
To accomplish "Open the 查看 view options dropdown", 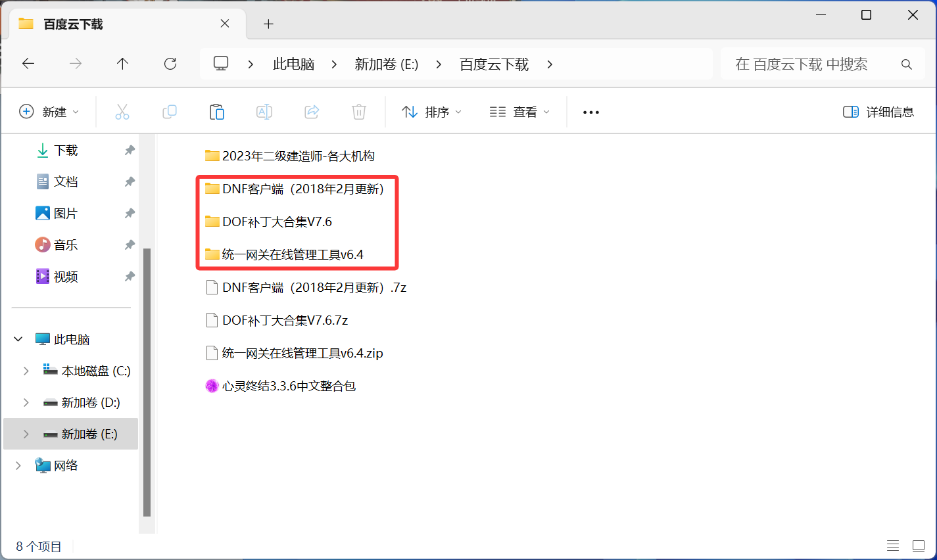I will click(519, 111).
